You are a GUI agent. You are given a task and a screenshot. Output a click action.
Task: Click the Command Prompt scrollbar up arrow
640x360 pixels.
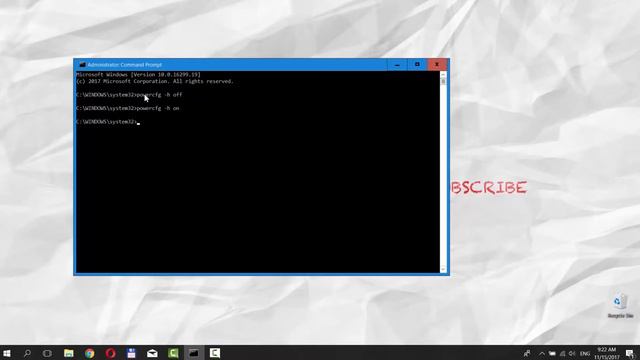443,74
